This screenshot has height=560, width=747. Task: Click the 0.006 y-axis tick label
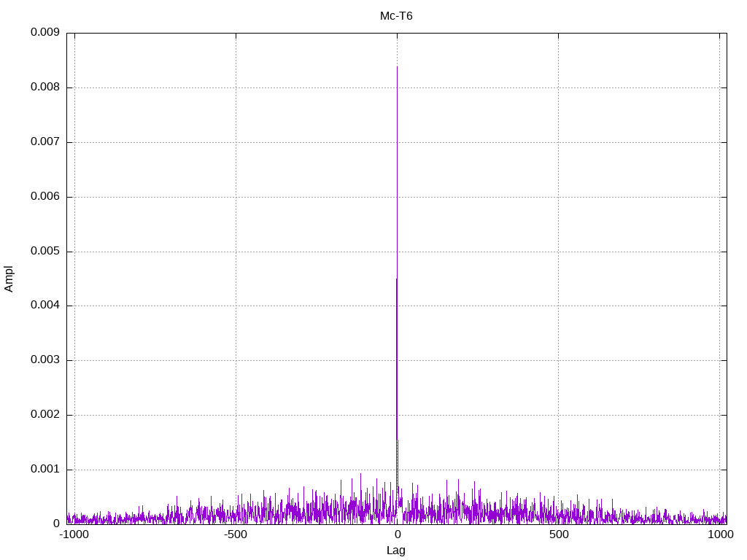[44, 197]
